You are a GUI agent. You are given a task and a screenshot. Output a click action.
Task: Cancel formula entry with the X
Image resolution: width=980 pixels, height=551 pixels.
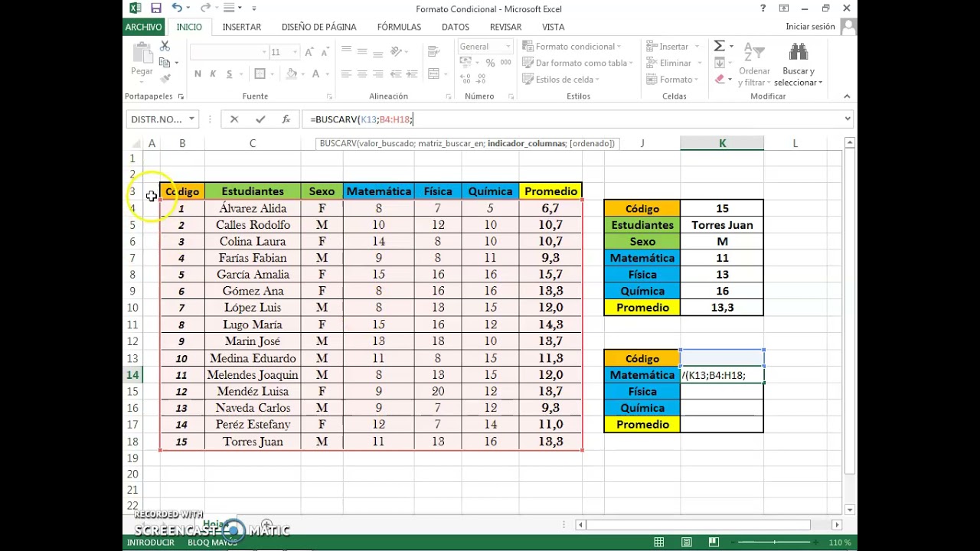234,119
